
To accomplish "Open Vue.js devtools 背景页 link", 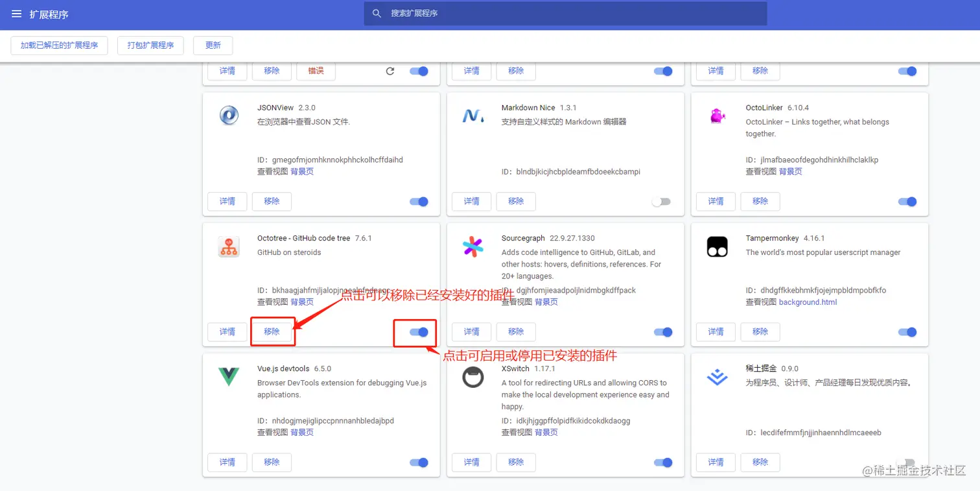I will [x=302, y=433].
